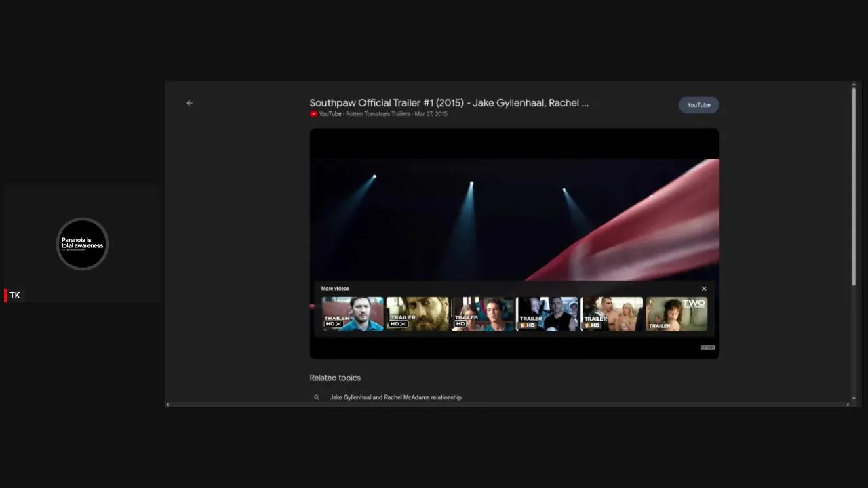Click the vertical scrollbar thumb
Image resolution: width=868 pixels, height=488 pixels.
pos(854,186)
